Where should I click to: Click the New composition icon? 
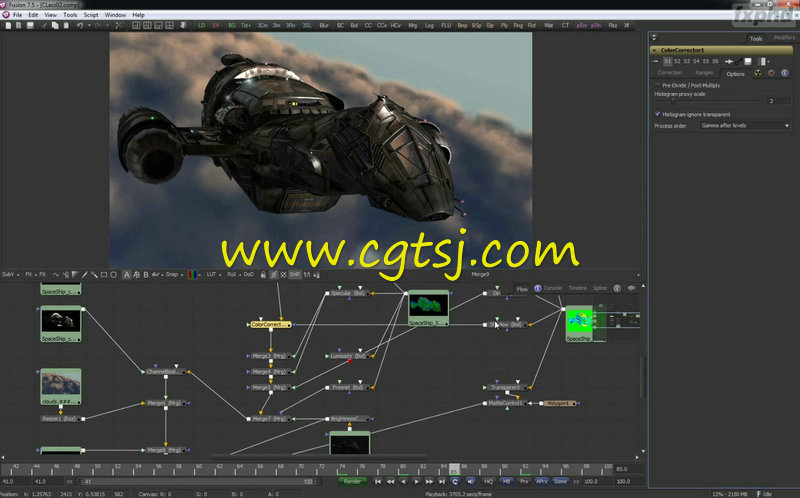(x=8, y=26)
